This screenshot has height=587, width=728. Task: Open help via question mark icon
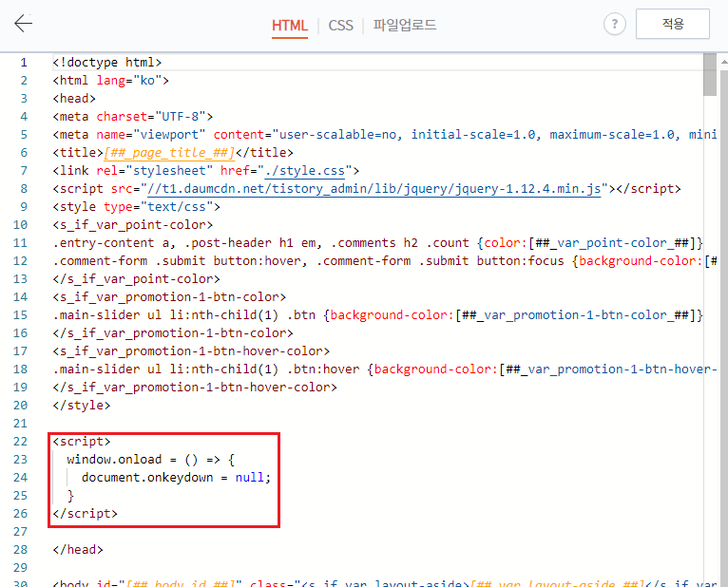click(614, 24)
